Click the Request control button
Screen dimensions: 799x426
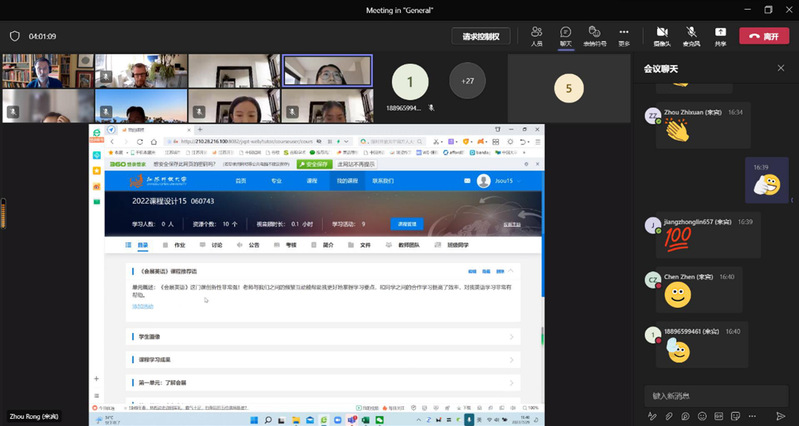pyautogui.click(x=482, y=36)
